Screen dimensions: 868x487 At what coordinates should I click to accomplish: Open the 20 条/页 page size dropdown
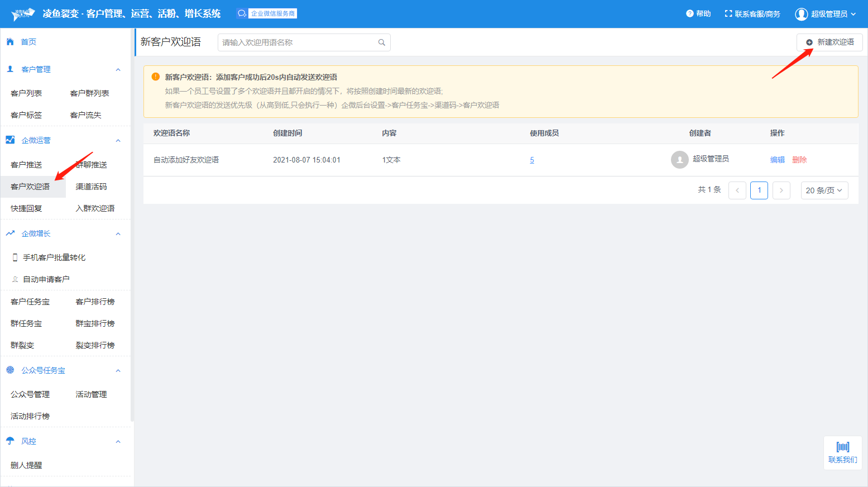tap(824, 190)
